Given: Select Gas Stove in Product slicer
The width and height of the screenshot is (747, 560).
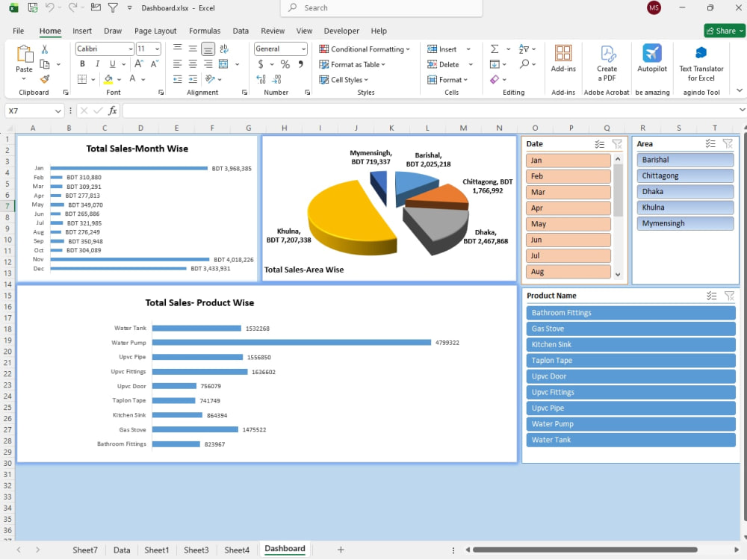Looking at the screenshot, I should point(630,329).
